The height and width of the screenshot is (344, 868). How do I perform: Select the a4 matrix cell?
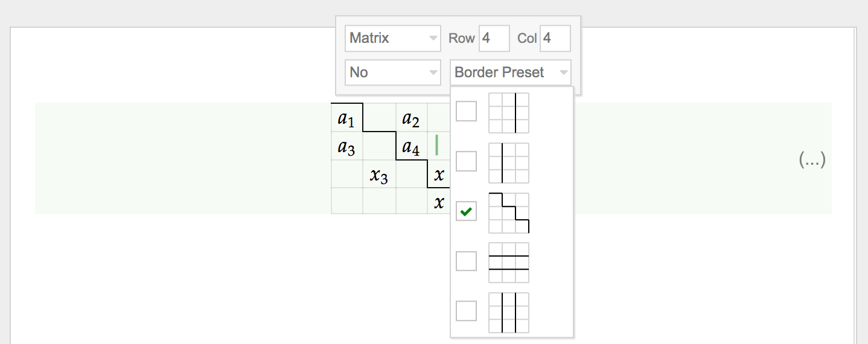[411, 146]
